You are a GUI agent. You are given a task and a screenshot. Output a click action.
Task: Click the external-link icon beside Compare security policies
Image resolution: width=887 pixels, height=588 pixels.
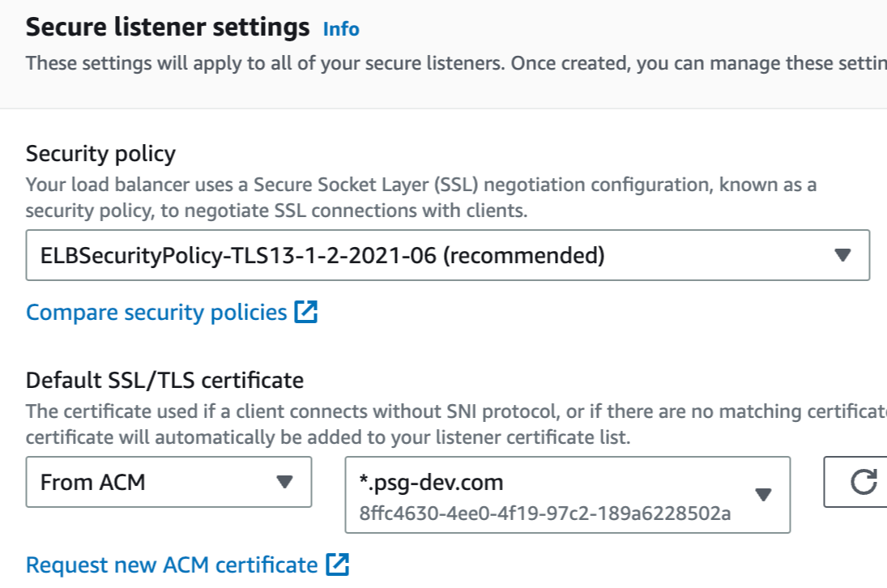coord(305,313)
